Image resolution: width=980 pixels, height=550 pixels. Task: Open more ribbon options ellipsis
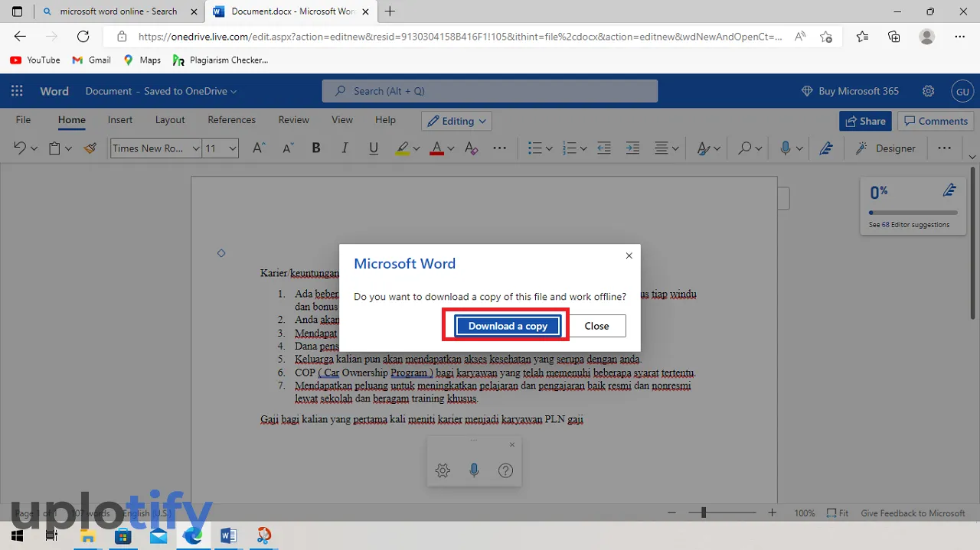point(944,148)
